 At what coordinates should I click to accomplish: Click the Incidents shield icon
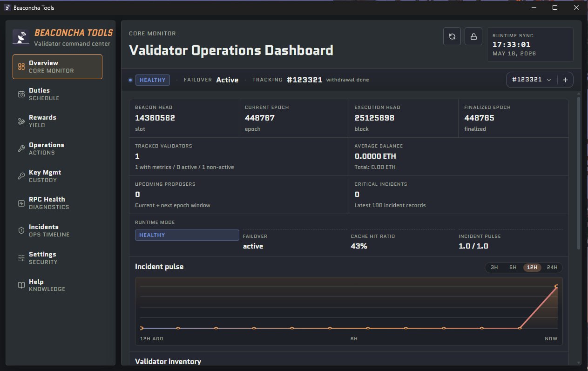click(21, 230)
